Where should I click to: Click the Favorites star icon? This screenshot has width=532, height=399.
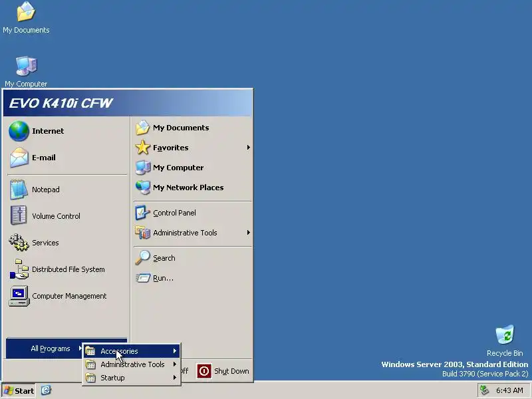[142, 148]
